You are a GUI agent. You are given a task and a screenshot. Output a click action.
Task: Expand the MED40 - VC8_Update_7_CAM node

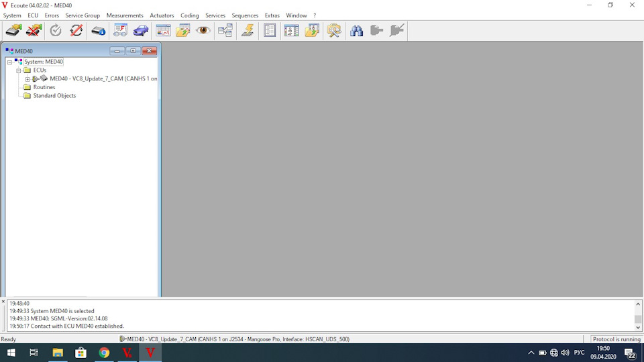(28, 79)
